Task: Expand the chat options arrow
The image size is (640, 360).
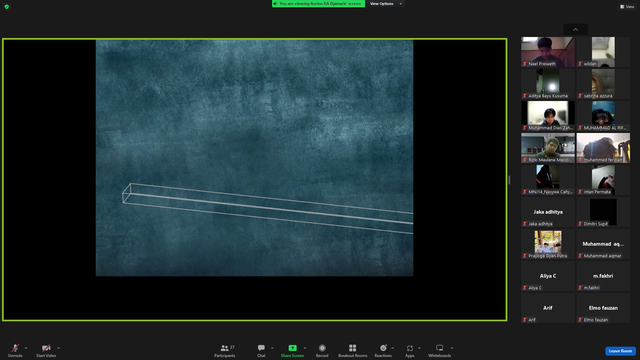Action: point(272,348)
